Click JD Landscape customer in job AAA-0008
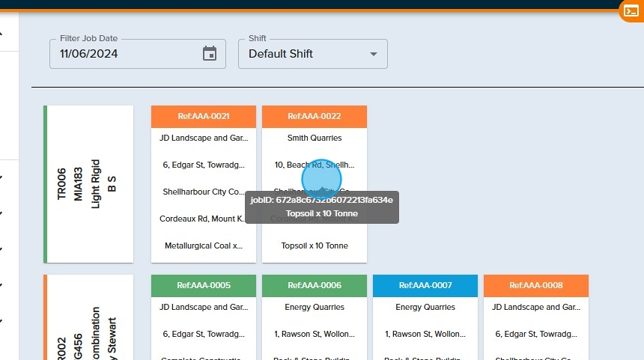 (536, 307)
